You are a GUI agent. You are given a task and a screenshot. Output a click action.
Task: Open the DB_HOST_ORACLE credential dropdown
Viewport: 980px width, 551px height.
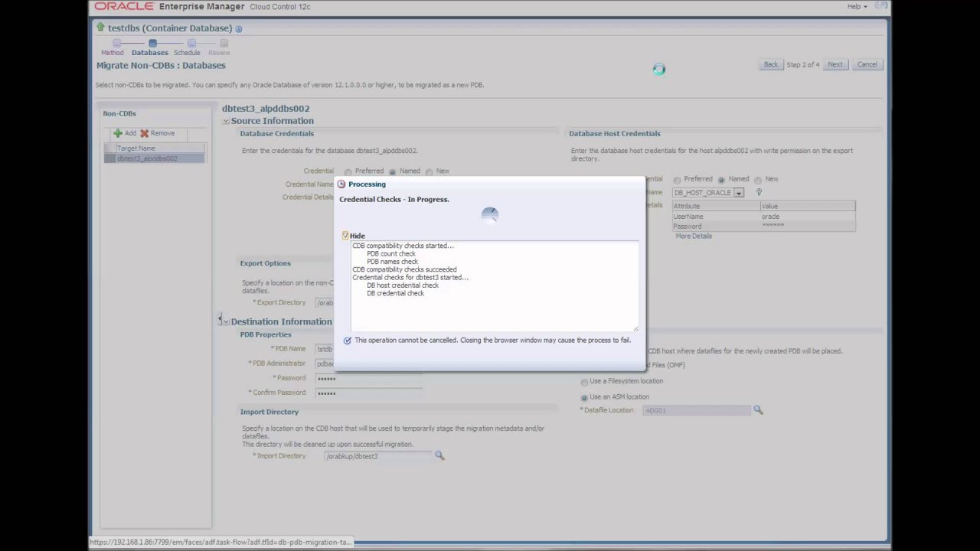(x=739, y=193)
